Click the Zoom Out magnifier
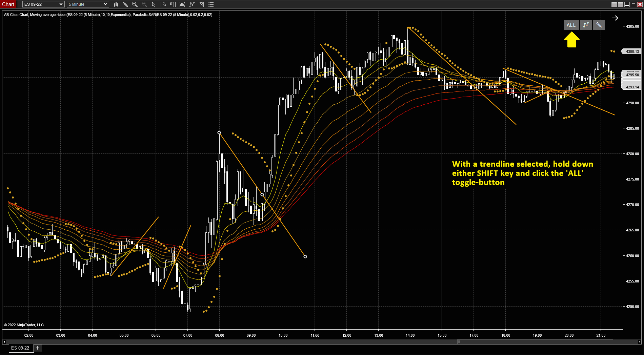 tap(144, 4)
